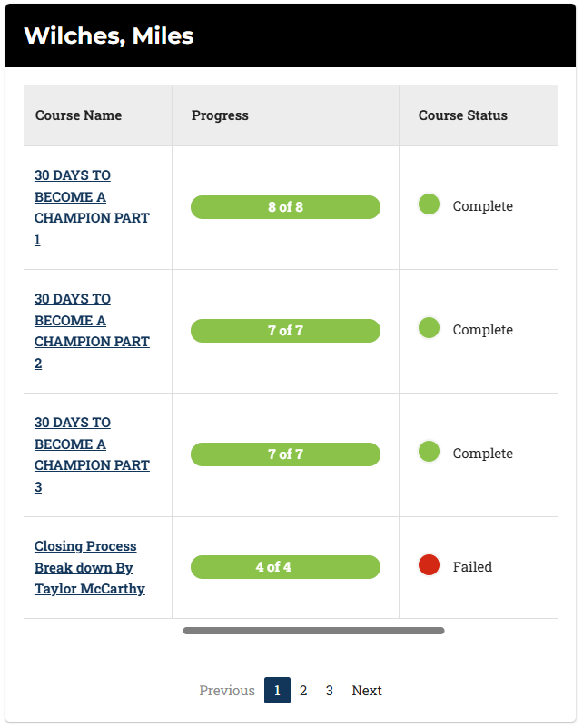583x728 pixels.
Task: Click the 8 of 8 progress bar
Action: click(285, 207)
